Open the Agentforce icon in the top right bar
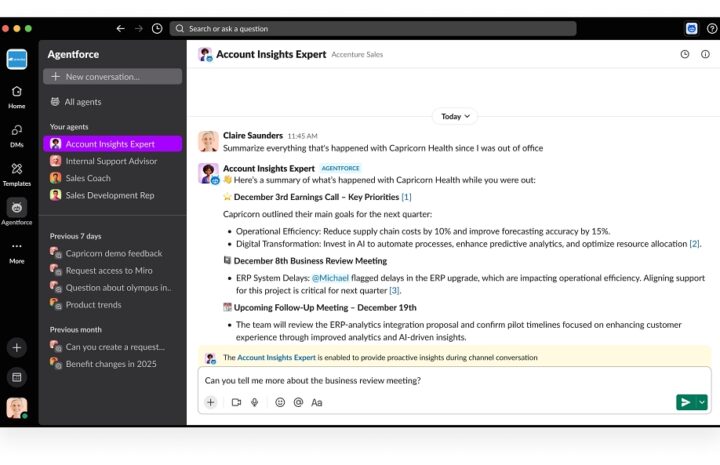This screenshot has height=465, width=720. [691, 28]
